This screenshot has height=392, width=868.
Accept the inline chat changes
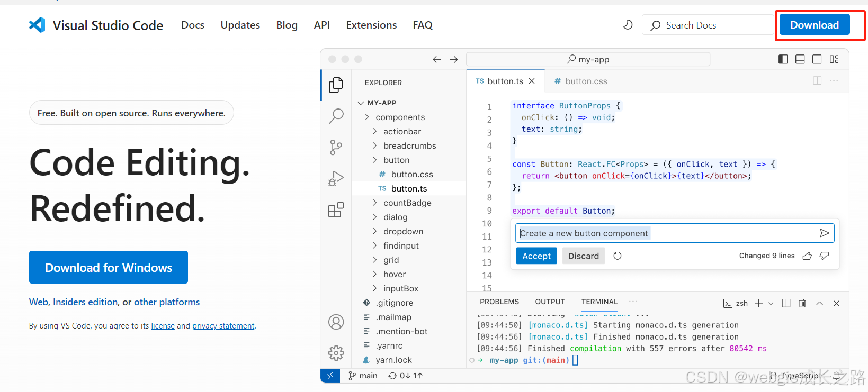coord(536,256)
